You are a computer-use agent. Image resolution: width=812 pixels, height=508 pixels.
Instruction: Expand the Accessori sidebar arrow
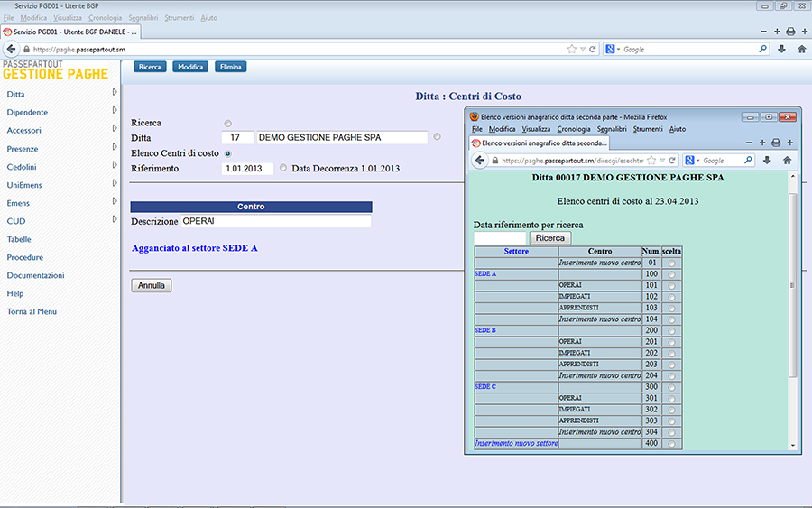click(115, 128)
